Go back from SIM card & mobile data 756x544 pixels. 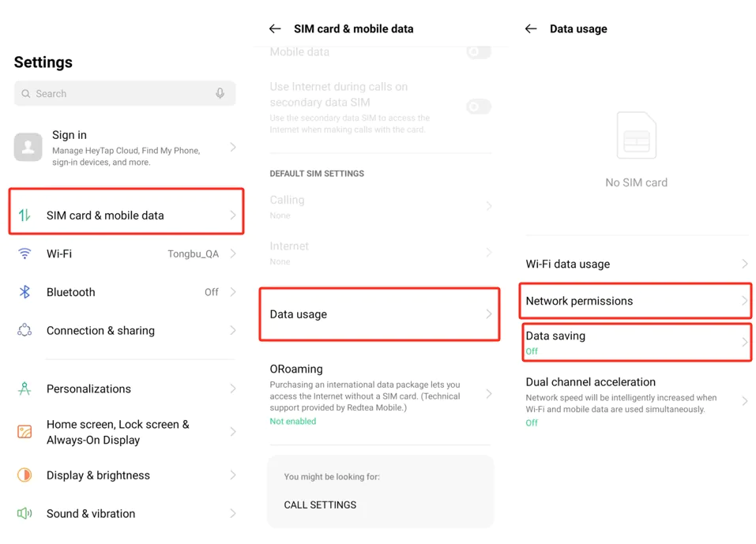(x=275, y=29)
